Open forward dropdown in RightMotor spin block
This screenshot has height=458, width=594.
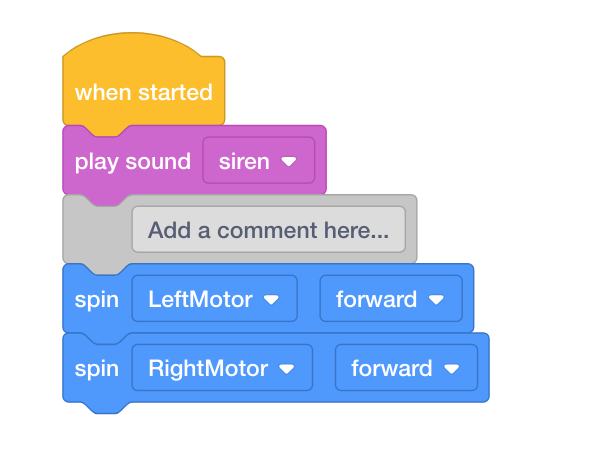pyautogui.click(x=406, y=367)
